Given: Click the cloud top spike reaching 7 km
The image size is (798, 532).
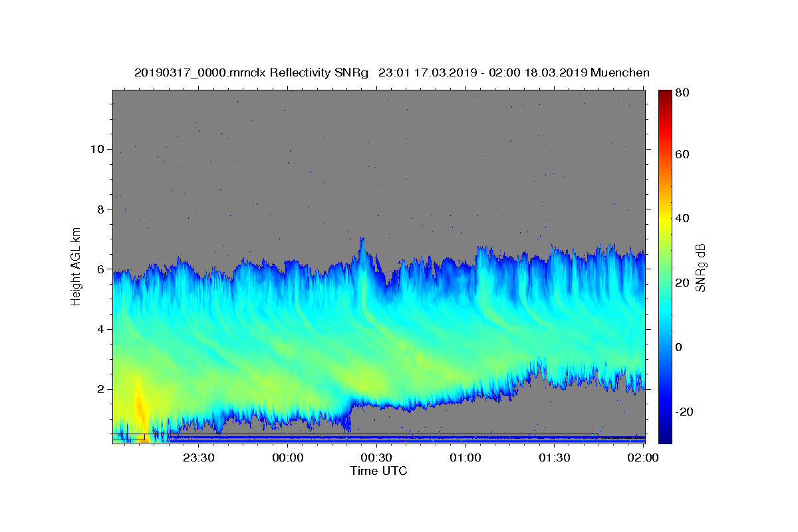Looking at the screenshot, I should tap(362, 245).
